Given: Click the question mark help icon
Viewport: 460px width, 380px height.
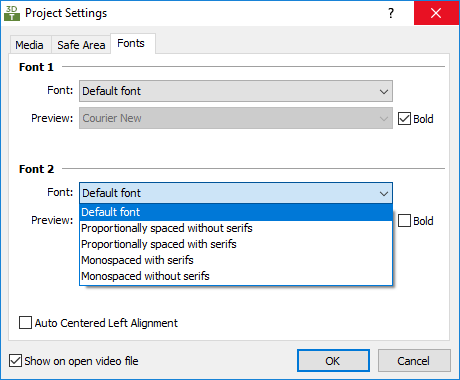Looking at the screenshot, I should pos(391,13).
